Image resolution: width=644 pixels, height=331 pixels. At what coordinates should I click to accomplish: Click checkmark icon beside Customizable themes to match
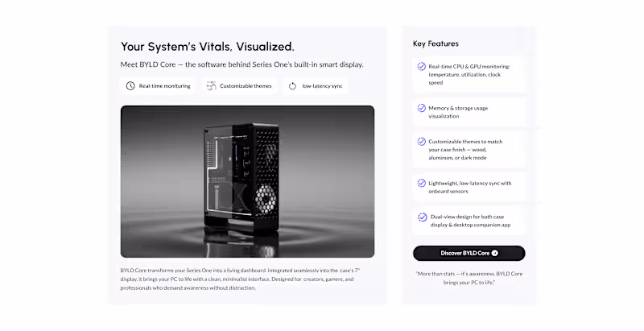tap(421, 142)
